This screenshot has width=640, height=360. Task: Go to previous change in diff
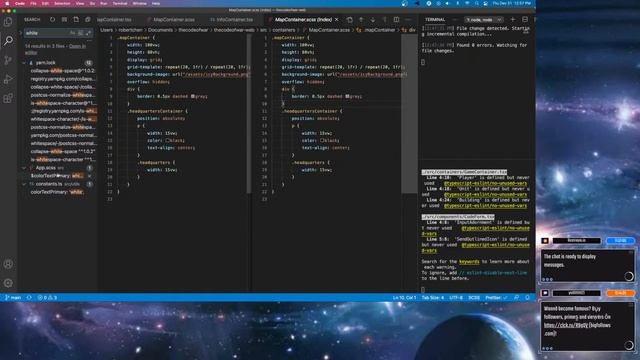pos(361,20)
